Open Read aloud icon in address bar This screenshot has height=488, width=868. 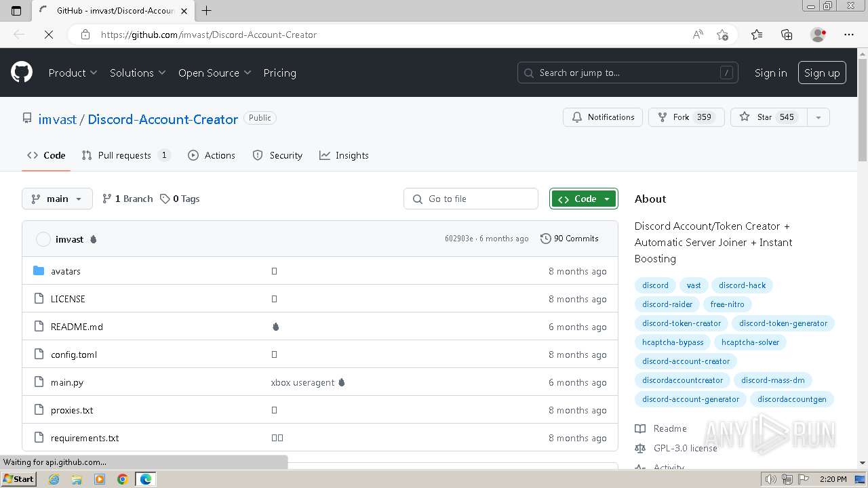tap(698, 35)
